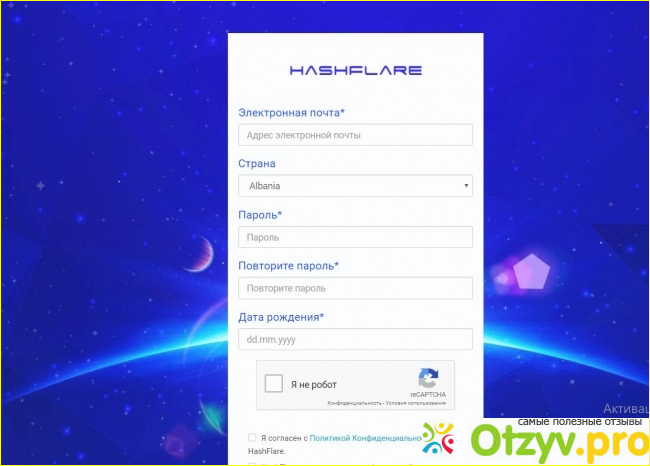Viewport: 650px width, 466px height.
Task: Open the Страна country dropdown
Action: click(355, 186)
